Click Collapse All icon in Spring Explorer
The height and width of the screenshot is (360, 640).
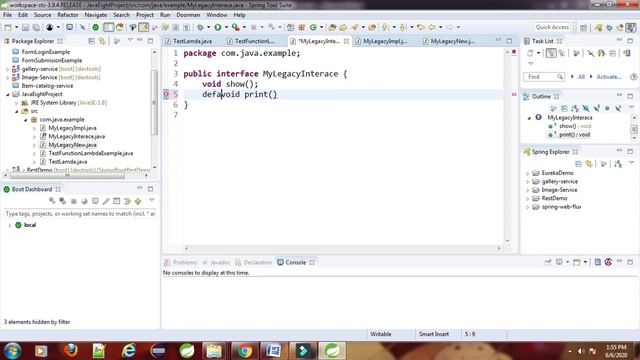578,164
